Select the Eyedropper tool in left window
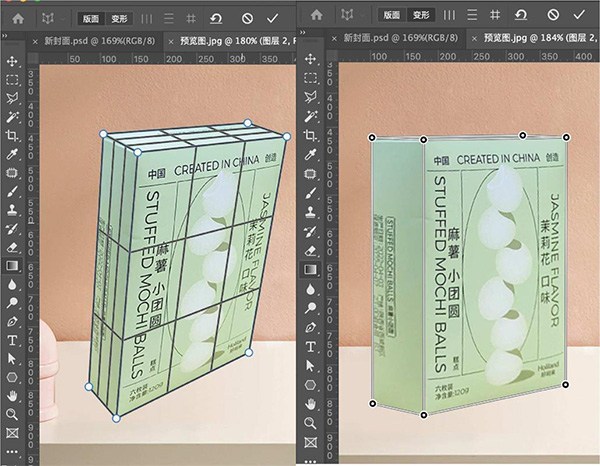The image size is (600, 466). click(x=12, y=154)
